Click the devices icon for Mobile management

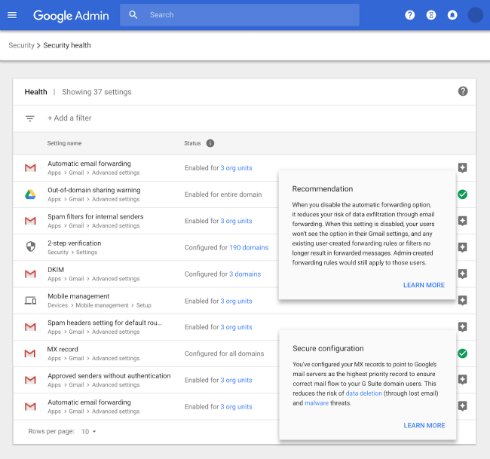click(x=30, y=300)
